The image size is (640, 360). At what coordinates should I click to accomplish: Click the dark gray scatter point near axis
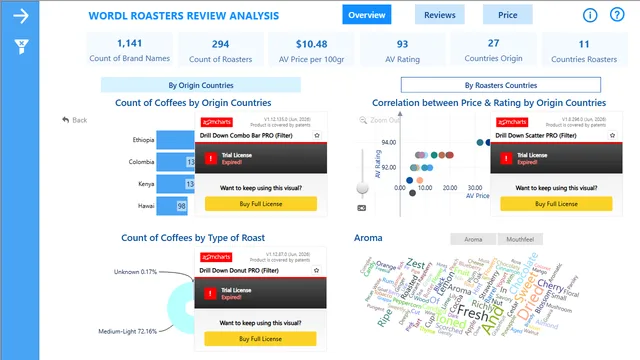point(412,193)
